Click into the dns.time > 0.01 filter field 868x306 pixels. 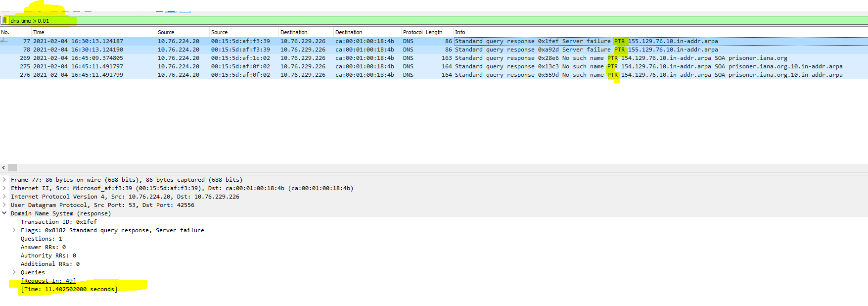coord(438,21)
